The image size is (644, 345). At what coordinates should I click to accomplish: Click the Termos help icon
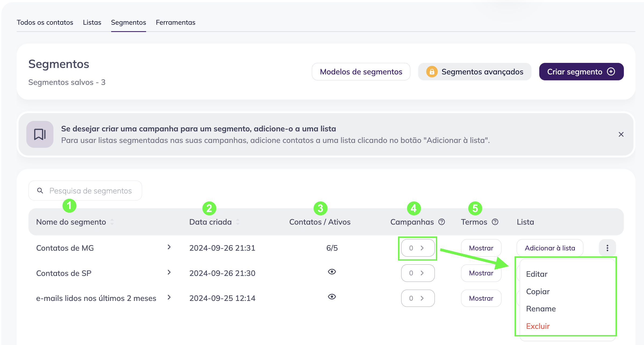(x=495, y=222)
